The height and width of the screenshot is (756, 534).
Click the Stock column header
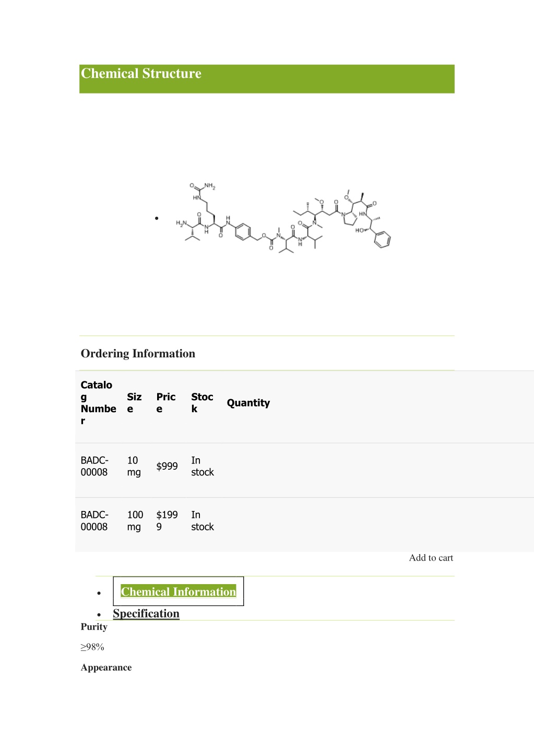pos(202,403)
